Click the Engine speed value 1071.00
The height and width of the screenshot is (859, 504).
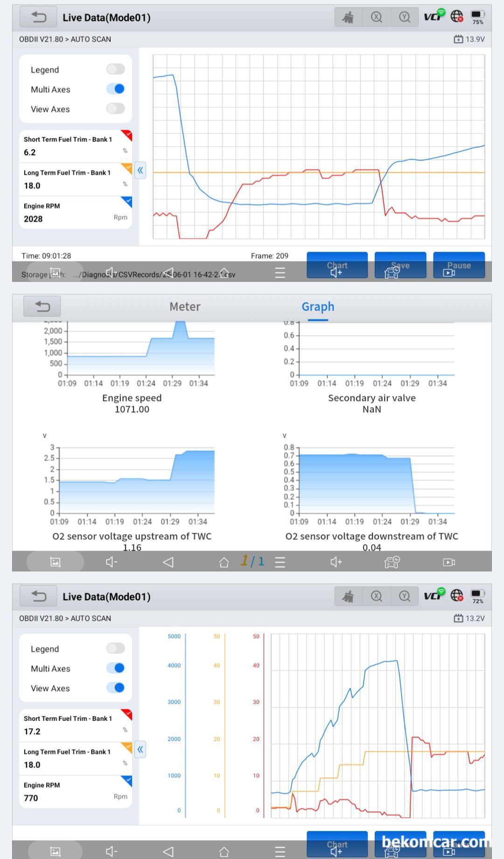pos(132,409)
